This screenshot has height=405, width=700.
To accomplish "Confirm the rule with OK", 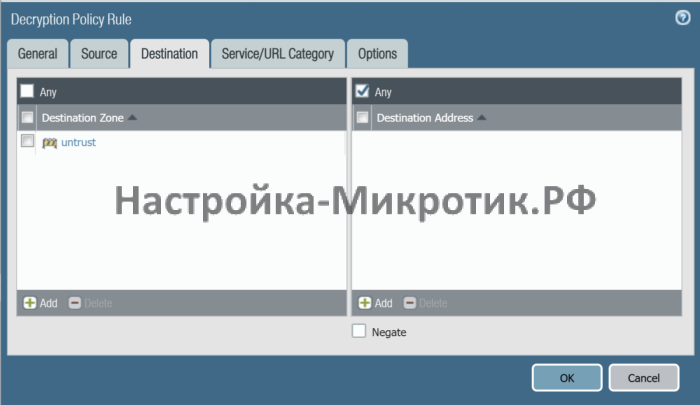I will (x=567, y=378).
